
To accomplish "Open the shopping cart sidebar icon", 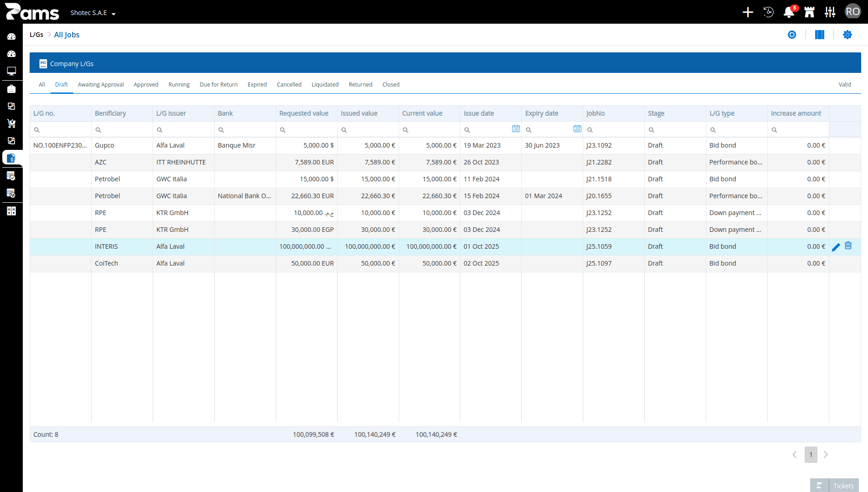I will (x=11, y=123).
